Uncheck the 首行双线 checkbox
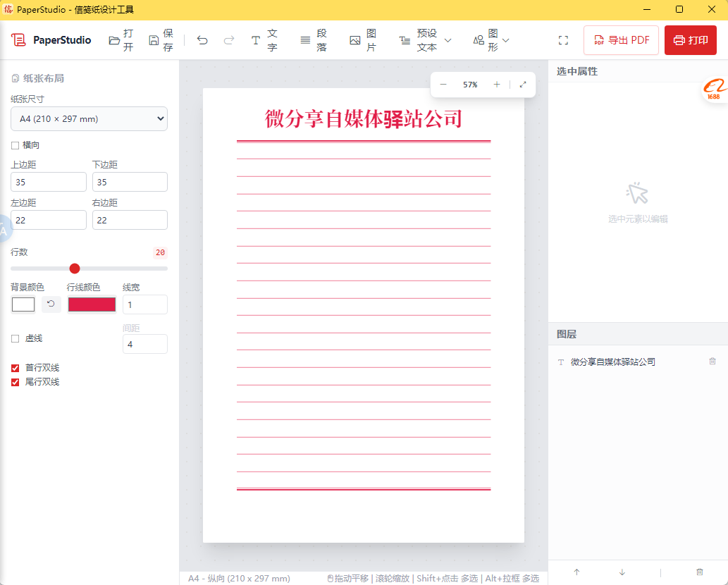This screenshot has width=728, height=585. click(x=15, y=368)
